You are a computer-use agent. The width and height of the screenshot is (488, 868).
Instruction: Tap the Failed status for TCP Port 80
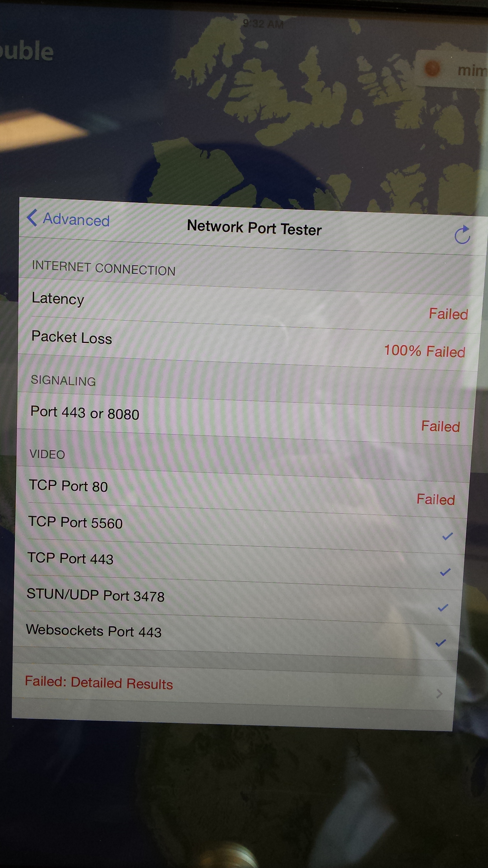[x=436, y=499]
